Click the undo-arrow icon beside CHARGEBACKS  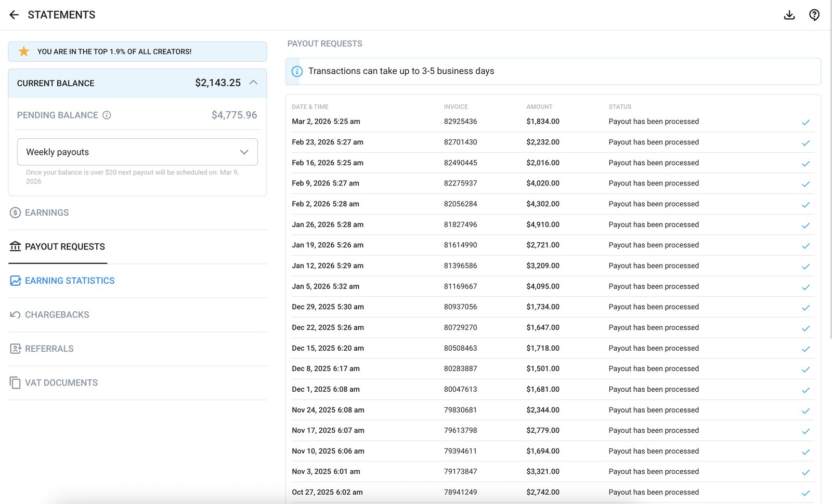pos(15,315)
